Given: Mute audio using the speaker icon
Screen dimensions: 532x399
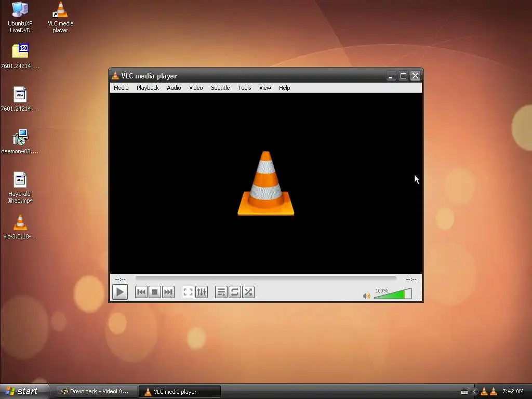Looking at the screenshot, I should (x=366, y=296).
